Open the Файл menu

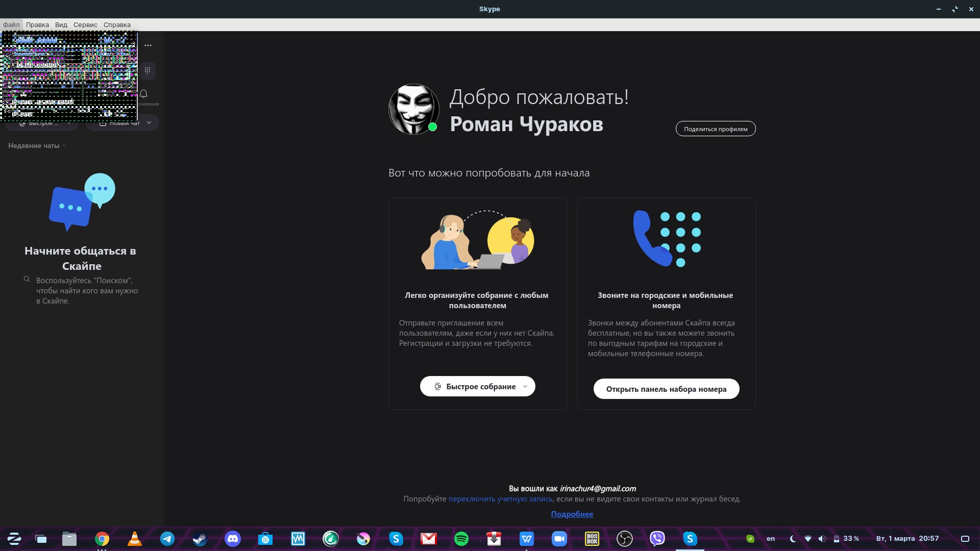[11, 24]
